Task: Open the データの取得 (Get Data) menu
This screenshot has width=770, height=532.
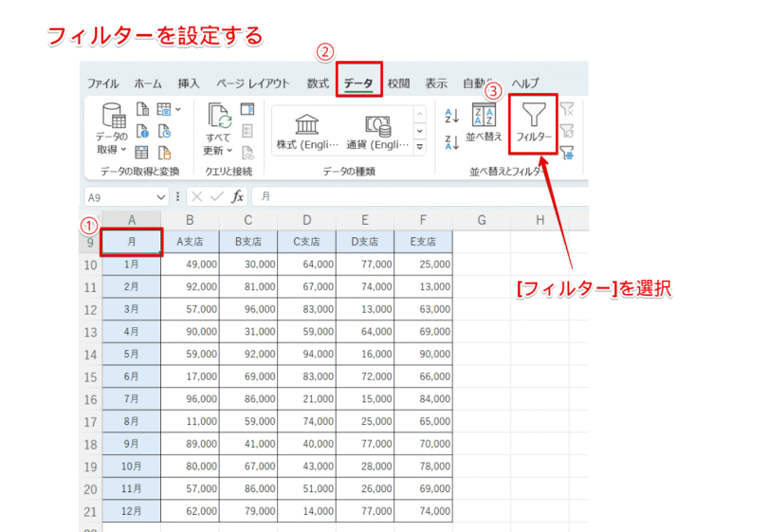Action: [x=113, y=128]
